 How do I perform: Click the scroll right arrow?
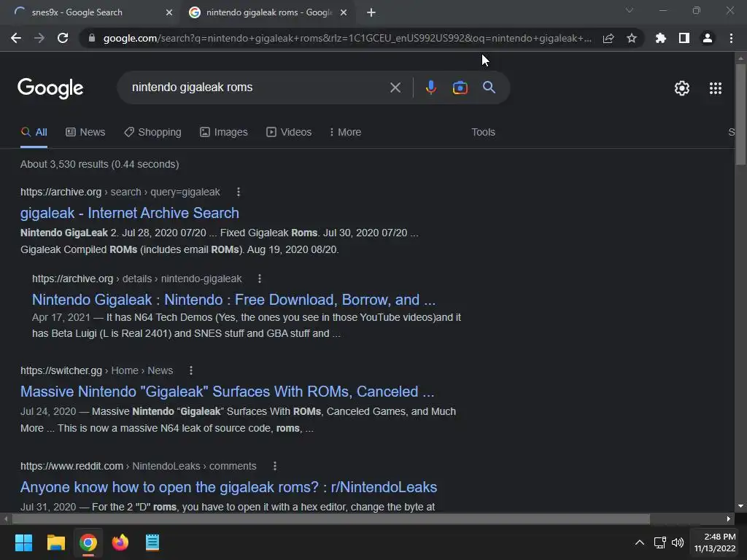[729, 518]
